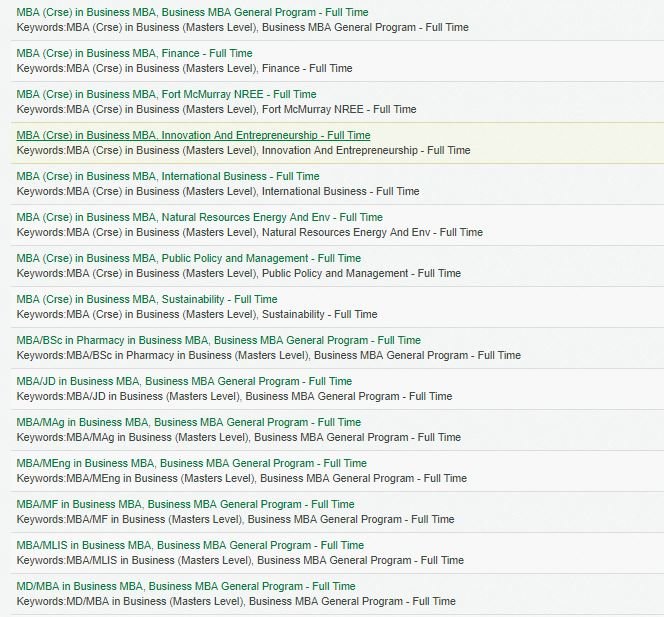Click the MBA/MEng in Business link

click(x=191, y=463)
